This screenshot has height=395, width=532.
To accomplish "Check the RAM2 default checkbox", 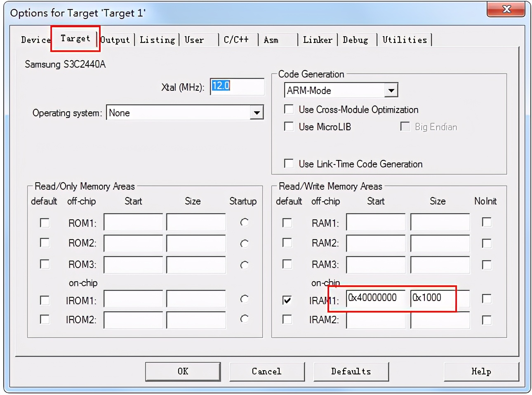I will 287,243.
